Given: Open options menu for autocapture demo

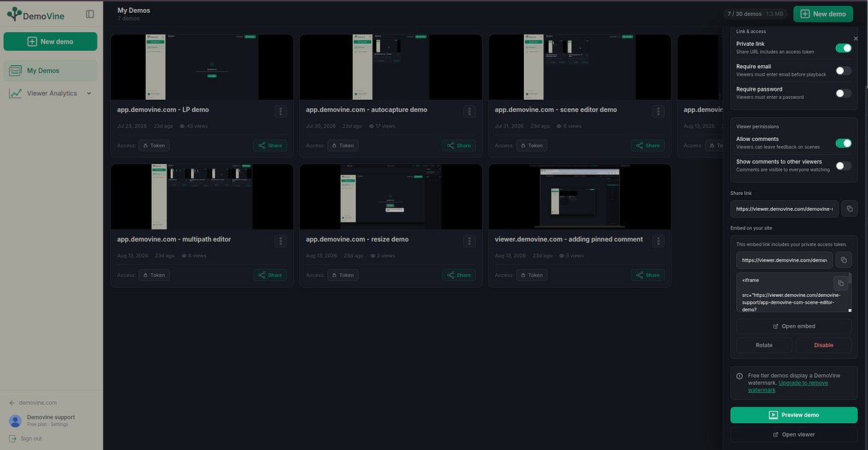Looking at the screenshot, I should (x=469, y=112).
